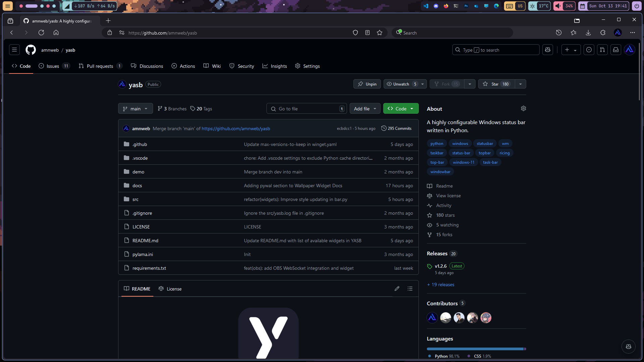Click the first contributor avatar
This screenshot has width=644, height=362.
pos(432,317)
